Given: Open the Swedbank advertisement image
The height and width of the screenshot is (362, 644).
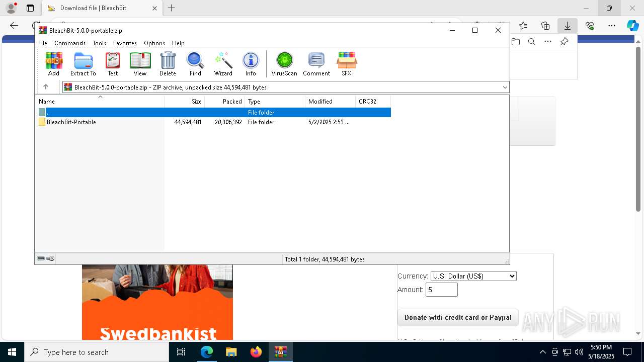Looking at the screenshot, I should pyautogui.click(x=157, y=302).
